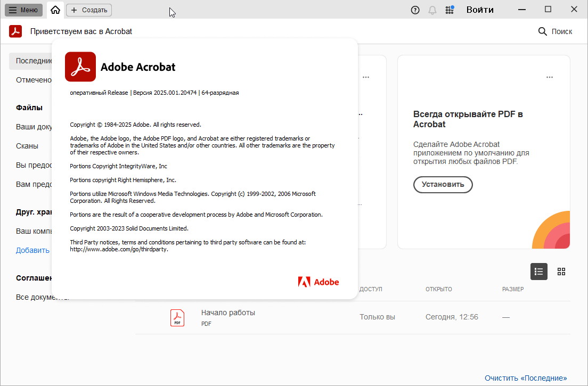This screenshot has height=386, width=588.
Task: Click the red Acrobat logo in header
Action: pyautogui.click(x=15, y=31)
